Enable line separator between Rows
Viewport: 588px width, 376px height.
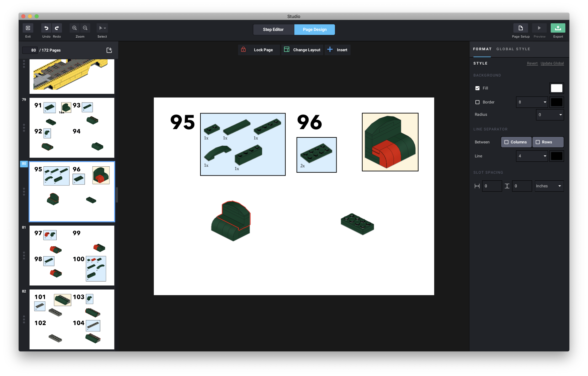click(548, 142)
